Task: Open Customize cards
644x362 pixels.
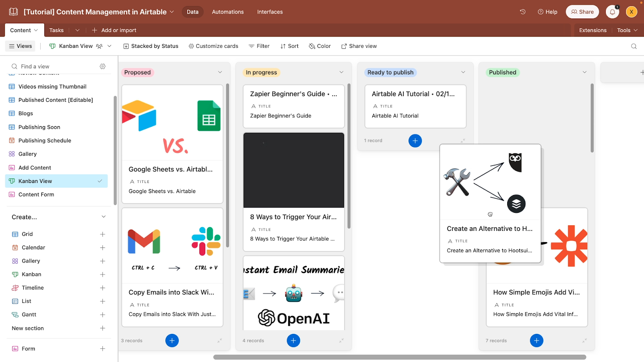Action: point(213,46)
